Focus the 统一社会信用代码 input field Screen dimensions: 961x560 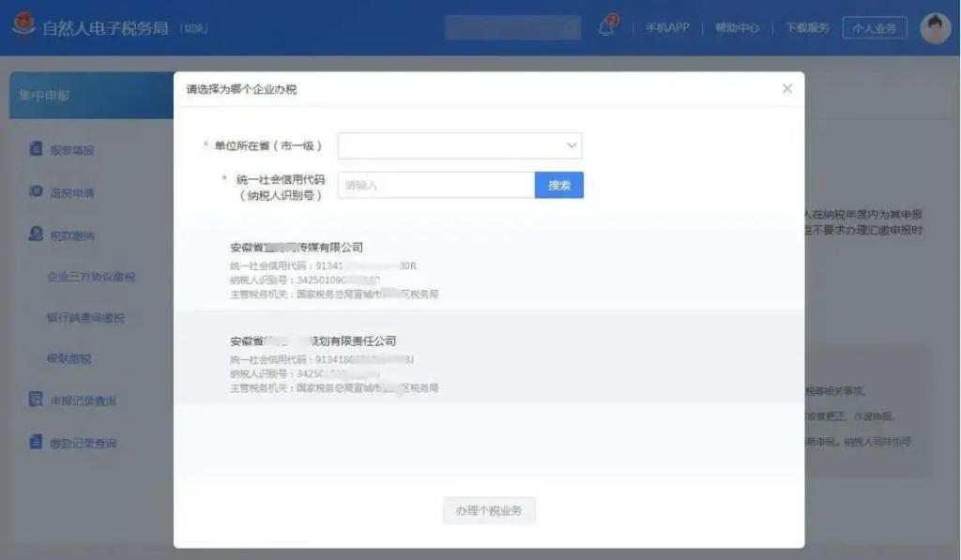(436, 186)
